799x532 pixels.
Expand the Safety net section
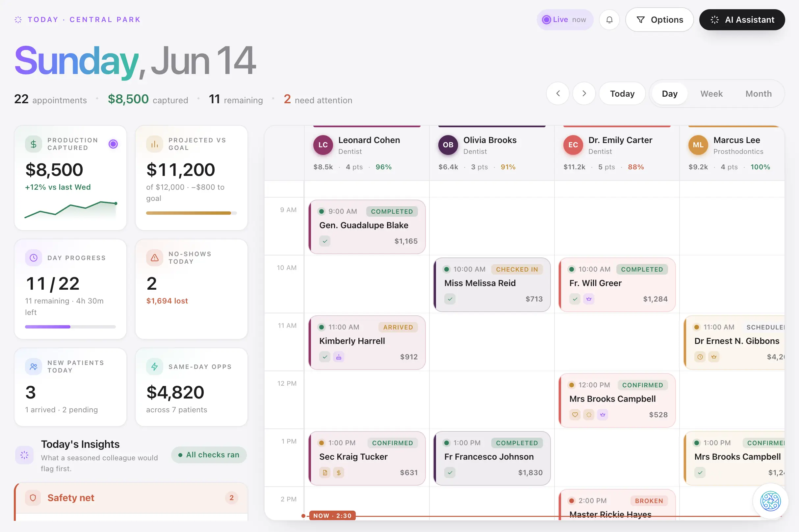point(131,498)
